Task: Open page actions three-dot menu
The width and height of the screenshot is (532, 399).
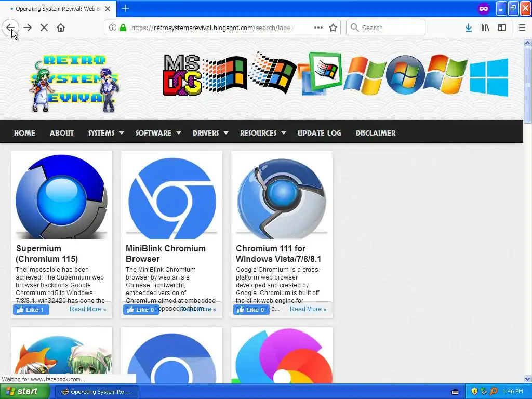Action: [318, 28]
